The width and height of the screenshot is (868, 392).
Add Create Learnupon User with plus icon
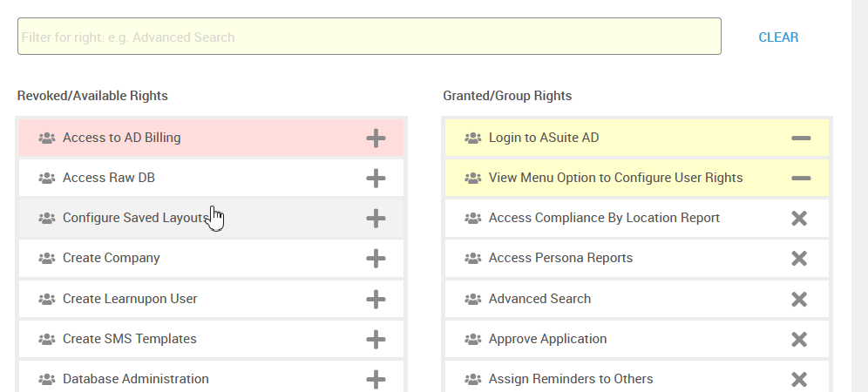click(376, 299)
